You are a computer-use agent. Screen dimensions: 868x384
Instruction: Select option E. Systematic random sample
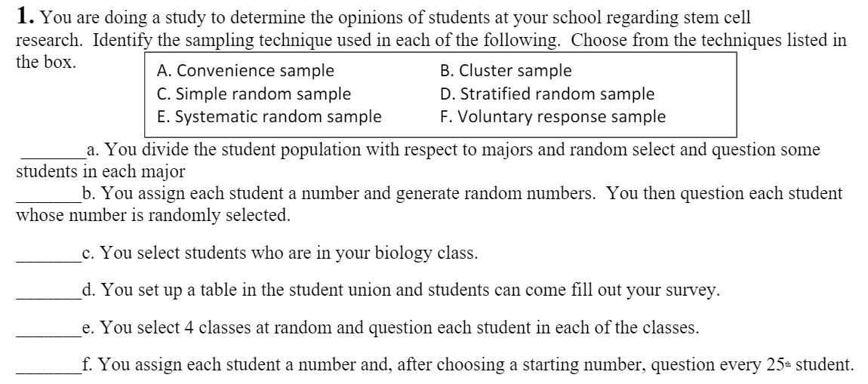(269, 117)
